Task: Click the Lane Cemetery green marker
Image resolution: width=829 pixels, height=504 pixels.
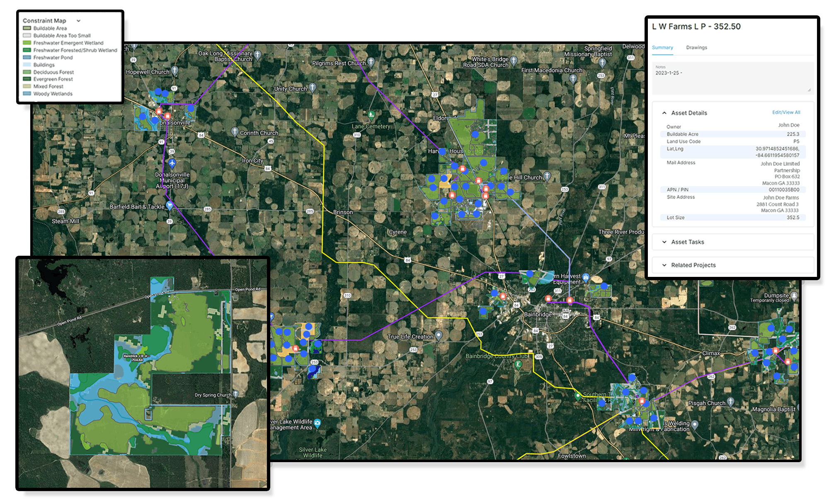Action: (x=371, y=115)
